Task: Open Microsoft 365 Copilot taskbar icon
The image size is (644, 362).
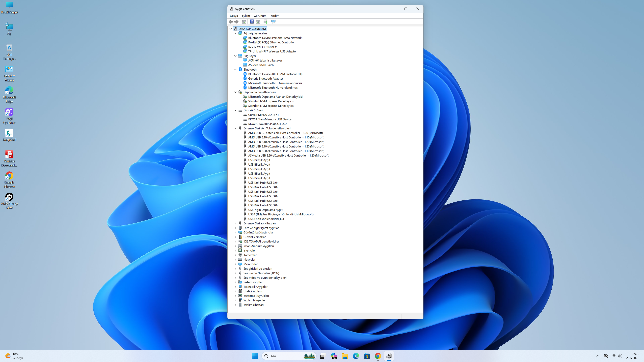Action: pos(334,356)
